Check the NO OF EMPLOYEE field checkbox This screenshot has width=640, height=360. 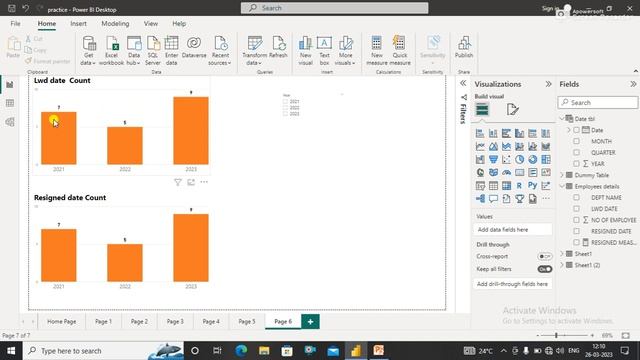pos(576,220)
